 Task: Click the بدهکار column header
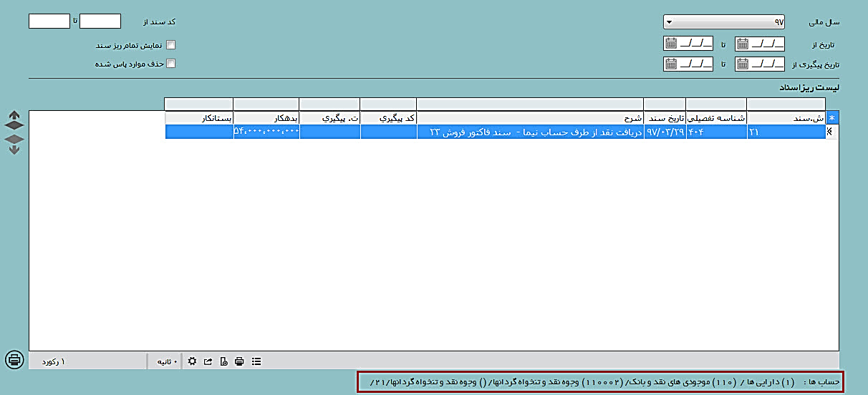click(x=266, y=118)
